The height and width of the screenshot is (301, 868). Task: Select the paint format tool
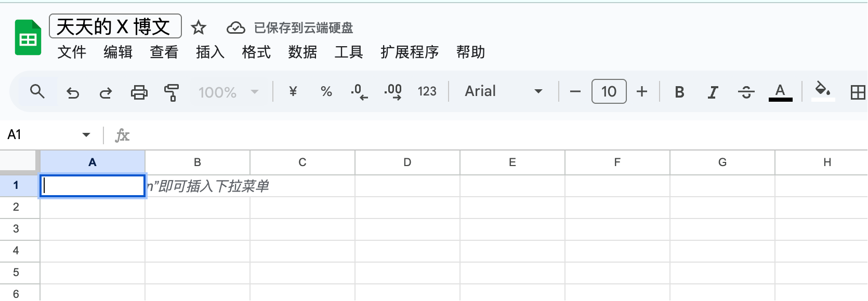tap(172, 92)
